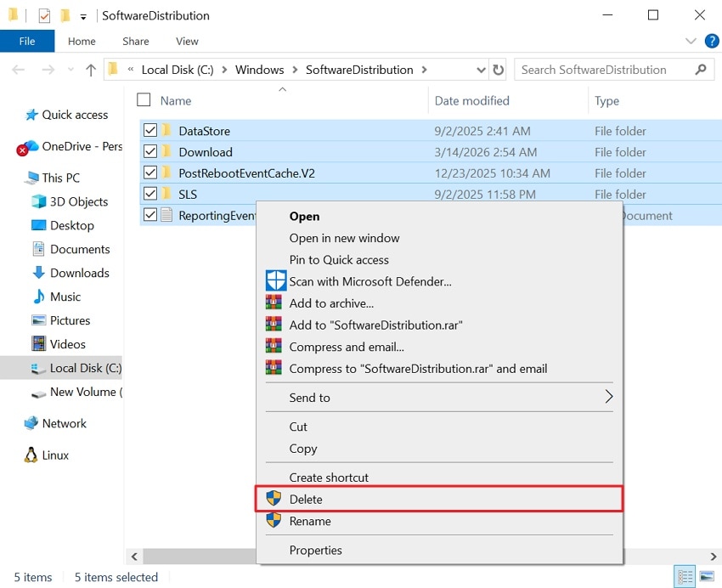Navigate up to the Windows folder
This screenshot has height=588, width=722.
(x=92, y=70)
